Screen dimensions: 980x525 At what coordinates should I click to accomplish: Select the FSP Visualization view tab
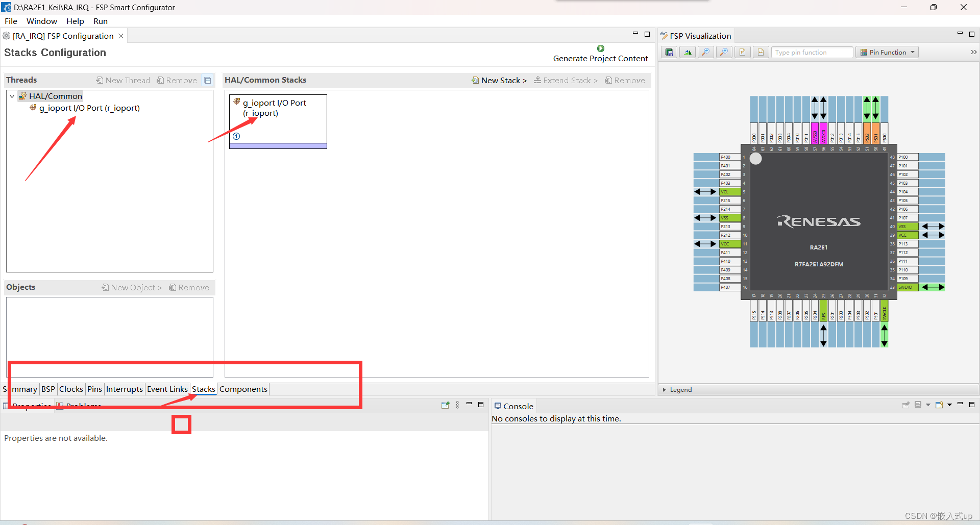point(696,36)
